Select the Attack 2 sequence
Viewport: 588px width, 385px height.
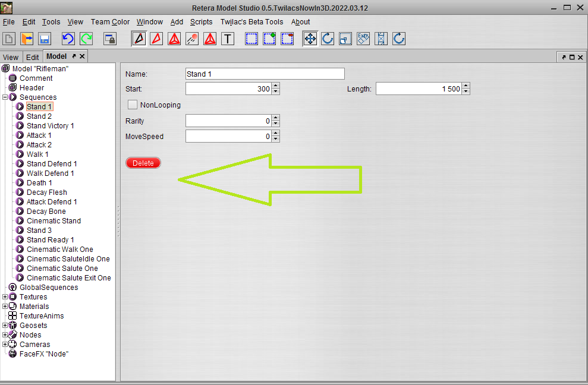point(39,145)
